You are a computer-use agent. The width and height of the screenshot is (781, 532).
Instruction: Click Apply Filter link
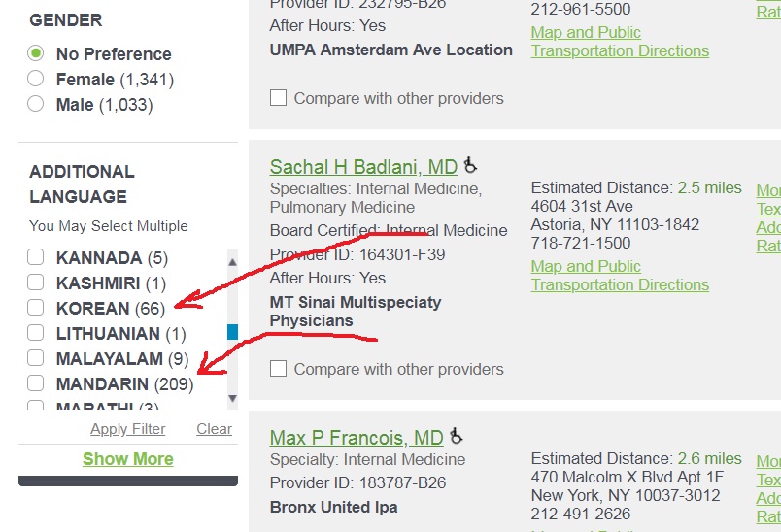[127, 429]
